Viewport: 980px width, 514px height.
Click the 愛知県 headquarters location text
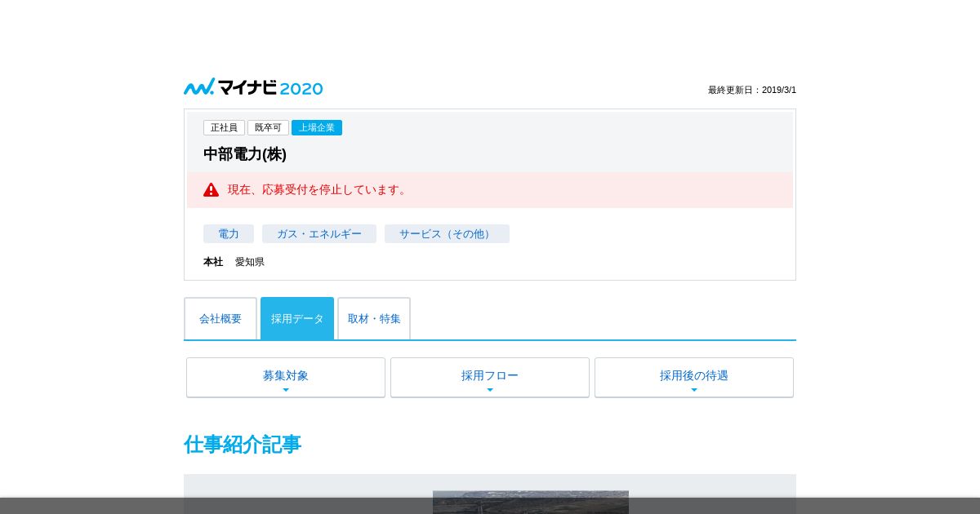(x=250, y=262)
